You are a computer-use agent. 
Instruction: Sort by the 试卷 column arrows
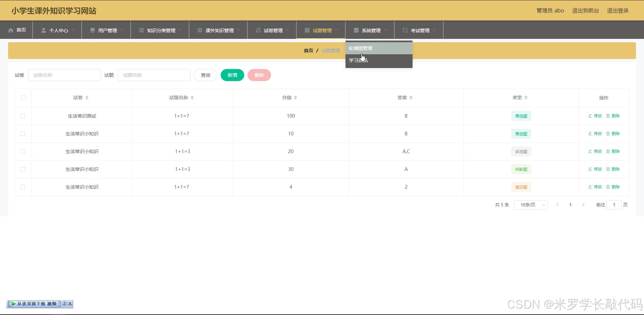(87, 98)
